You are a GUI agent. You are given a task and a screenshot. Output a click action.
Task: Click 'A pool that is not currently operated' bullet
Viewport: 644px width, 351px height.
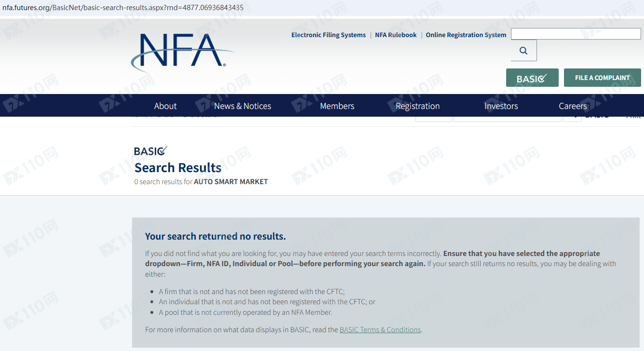pyautogui.click(x=245, y=312)
